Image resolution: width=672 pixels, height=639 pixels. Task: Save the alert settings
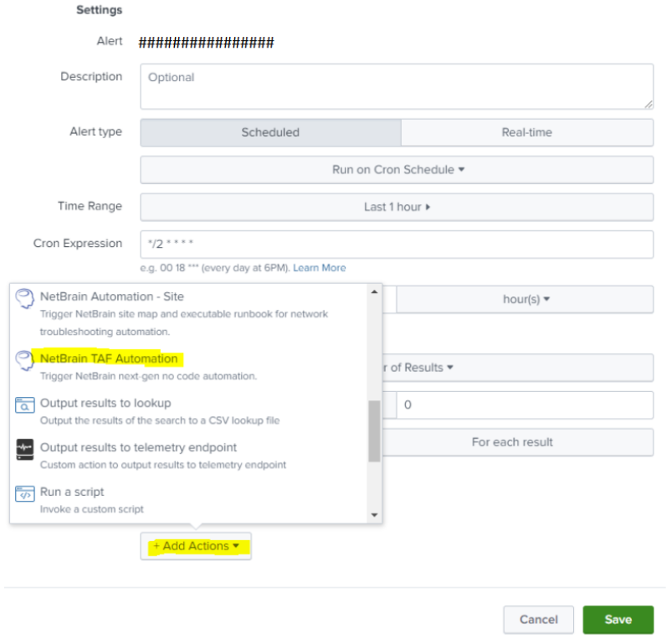(x=618, y=620)
